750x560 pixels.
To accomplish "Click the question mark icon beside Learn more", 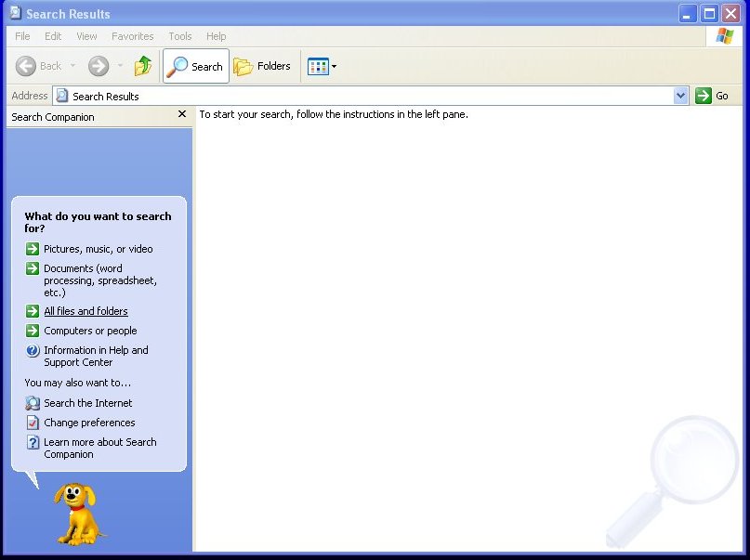I will click(33, 442).
